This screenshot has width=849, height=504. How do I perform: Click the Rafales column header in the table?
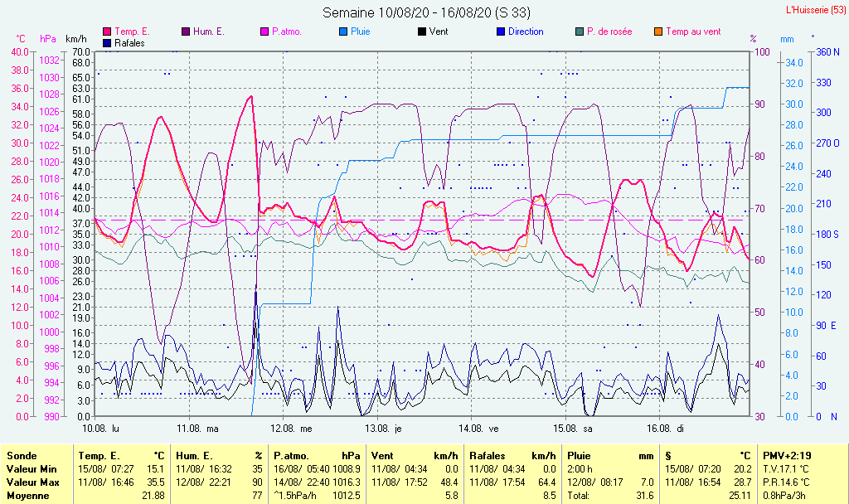[488, 456]
